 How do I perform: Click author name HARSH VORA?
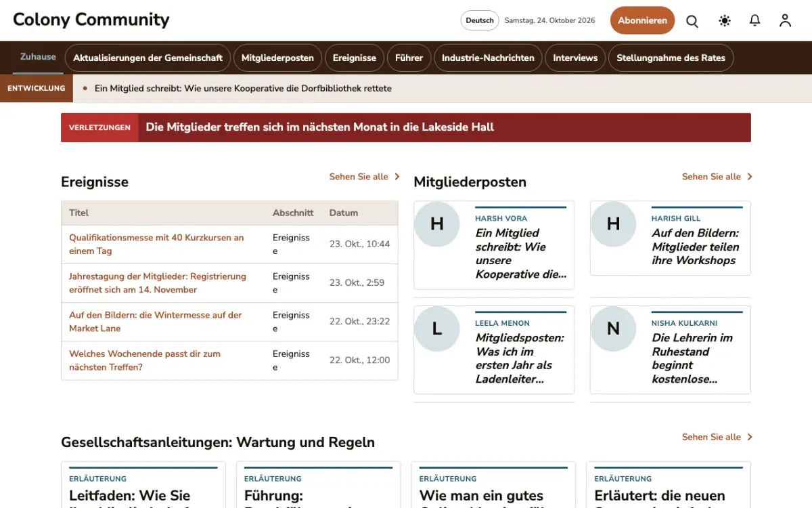click(x=501, y=218)
